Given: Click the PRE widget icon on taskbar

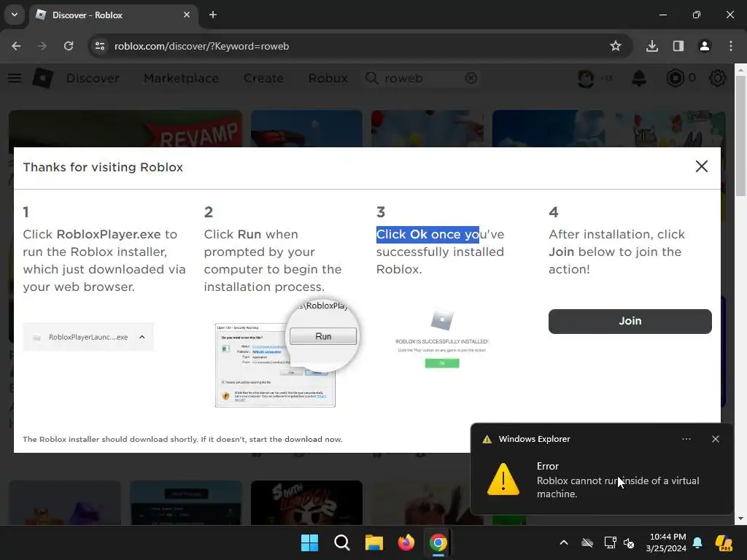Looking at the screenshot, I should pyautogui.click(x=724, y=542).
